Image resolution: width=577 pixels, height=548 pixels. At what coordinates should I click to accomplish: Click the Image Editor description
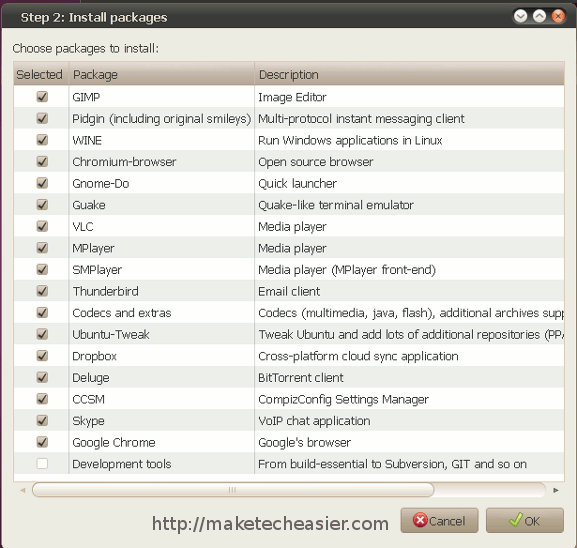click(x=293, y=98)
